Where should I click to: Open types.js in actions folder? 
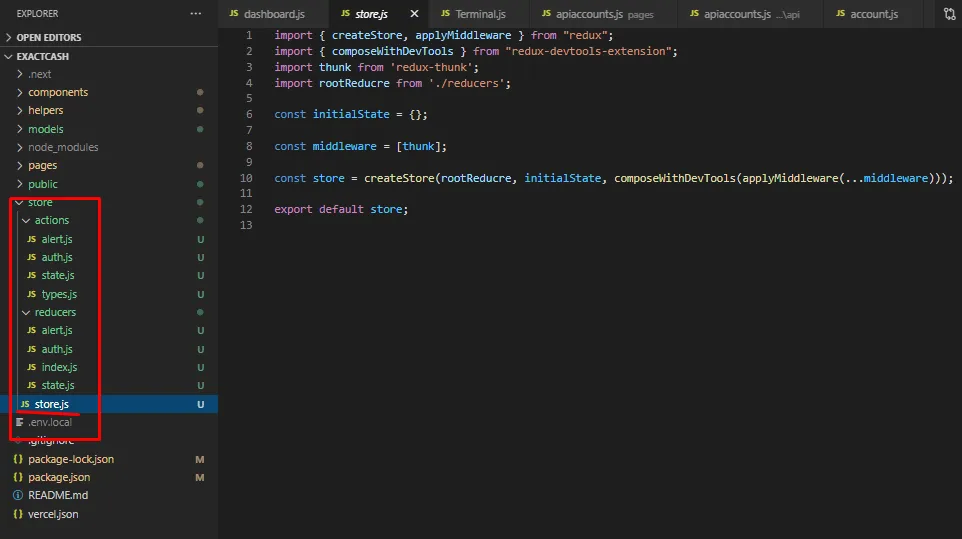tap(109, 294)
